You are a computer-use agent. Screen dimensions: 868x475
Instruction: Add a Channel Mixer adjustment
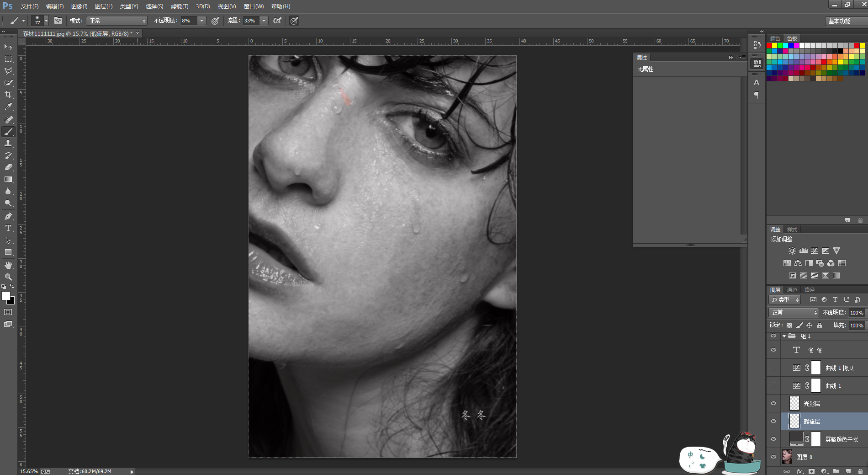831,263
